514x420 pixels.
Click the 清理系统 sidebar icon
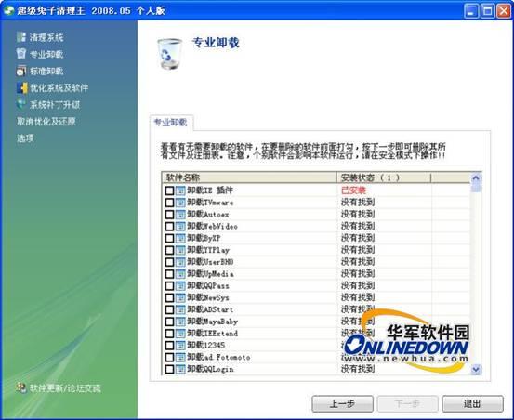click(21, 36)
